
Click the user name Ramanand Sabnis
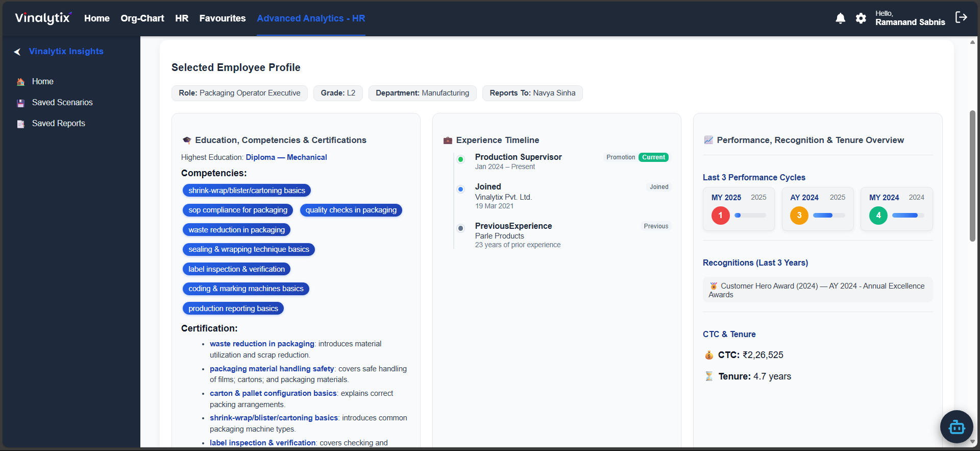tap(910, 22)
